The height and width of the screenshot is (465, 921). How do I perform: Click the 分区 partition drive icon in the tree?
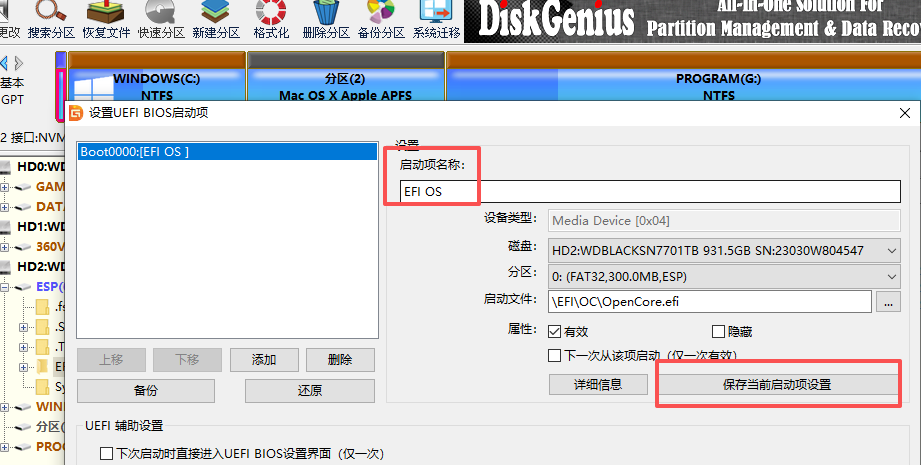(22, 427)
